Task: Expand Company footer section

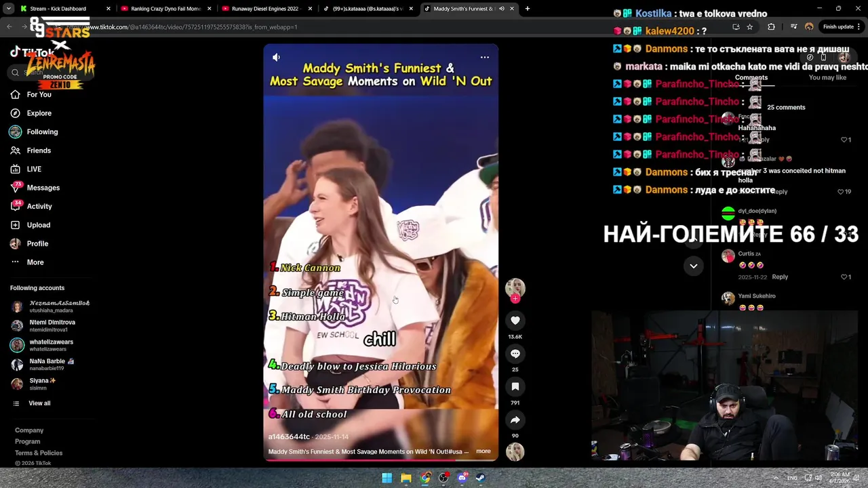Action: pyautogui.click(x=29, y=430)
